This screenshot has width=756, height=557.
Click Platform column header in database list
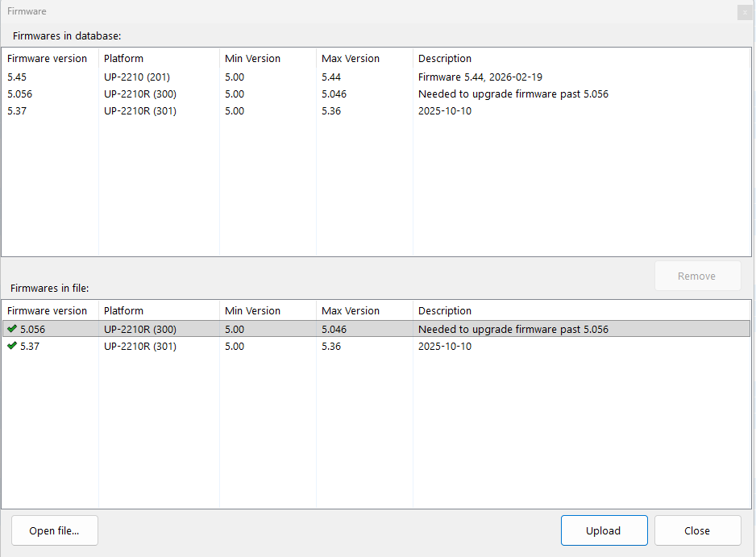(x=123, y=58)
